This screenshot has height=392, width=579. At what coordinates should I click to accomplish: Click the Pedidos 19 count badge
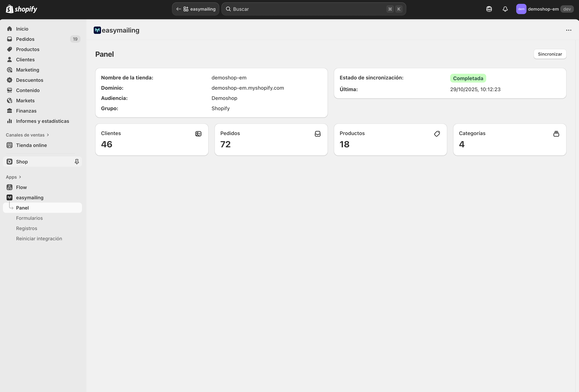(75, 39)
